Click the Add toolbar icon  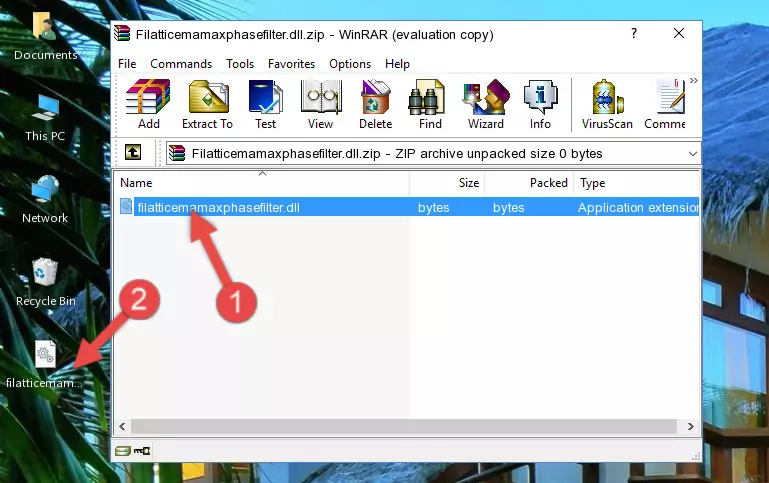coord(148,104)
